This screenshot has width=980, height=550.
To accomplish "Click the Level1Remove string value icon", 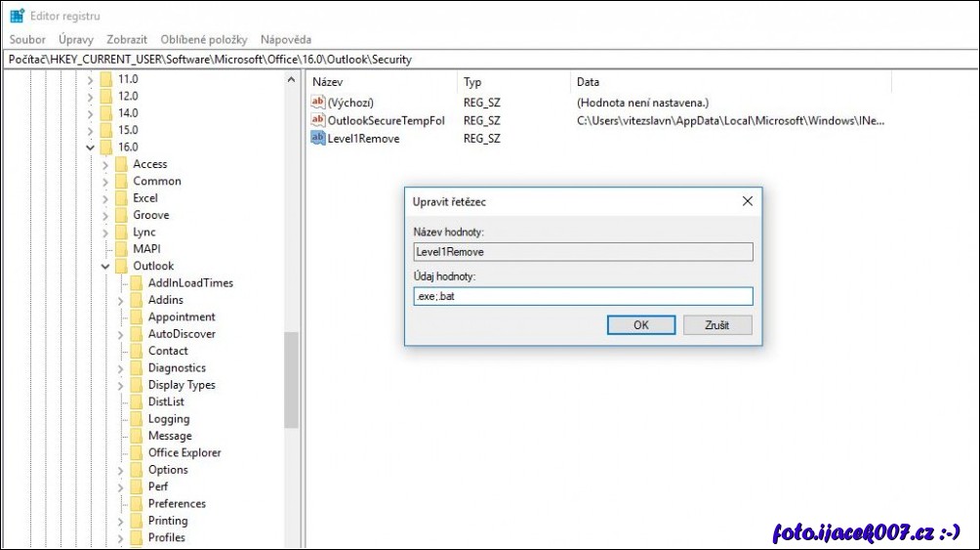I will coord(317,138).
